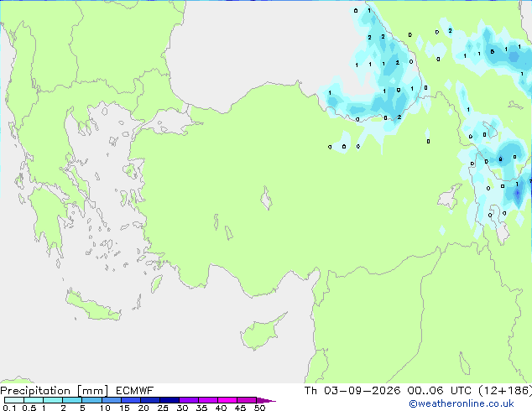This screenshot has width=532, height=411.
Task: Pick the 10–15 mm legend swatch
Action: [x=111, y=400]
